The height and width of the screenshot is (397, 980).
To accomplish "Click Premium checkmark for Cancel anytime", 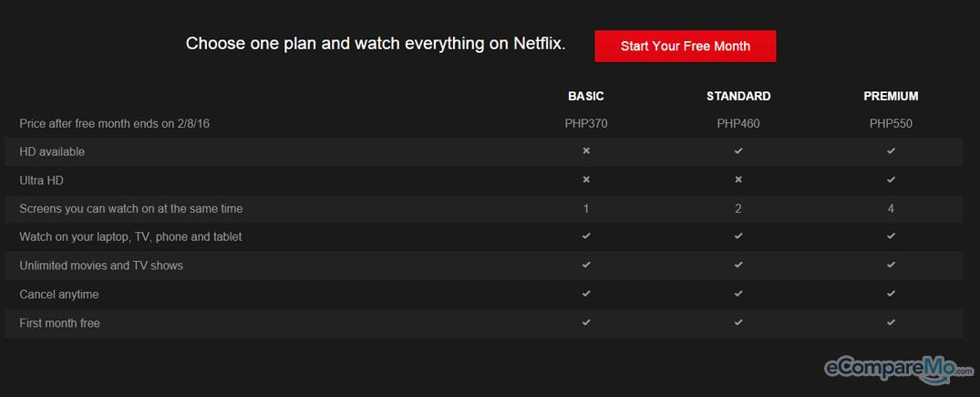I will point(891,294).
